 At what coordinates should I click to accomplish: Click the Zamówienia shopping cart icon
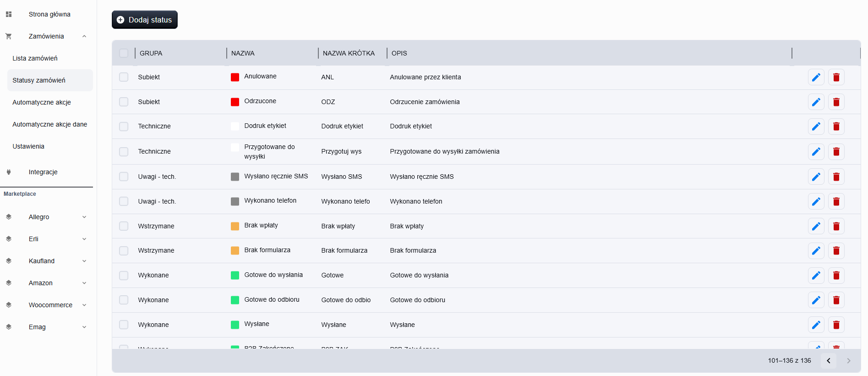tap(8, 36)
